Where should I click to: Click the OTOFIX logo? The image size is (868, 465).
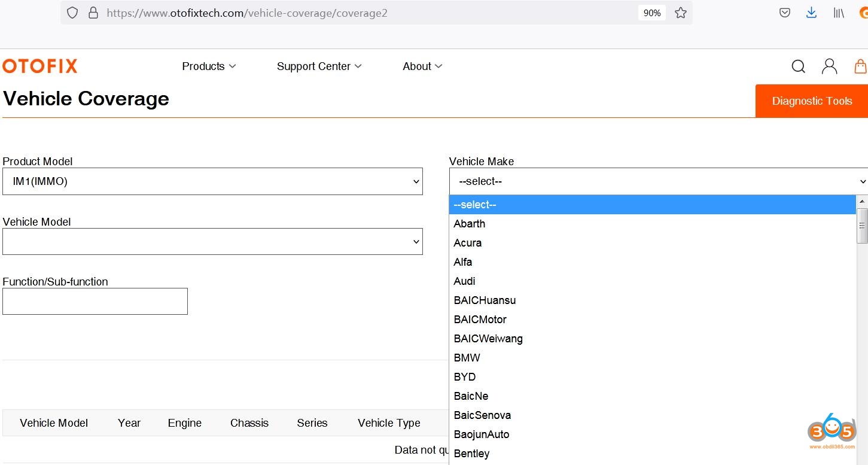40,66
